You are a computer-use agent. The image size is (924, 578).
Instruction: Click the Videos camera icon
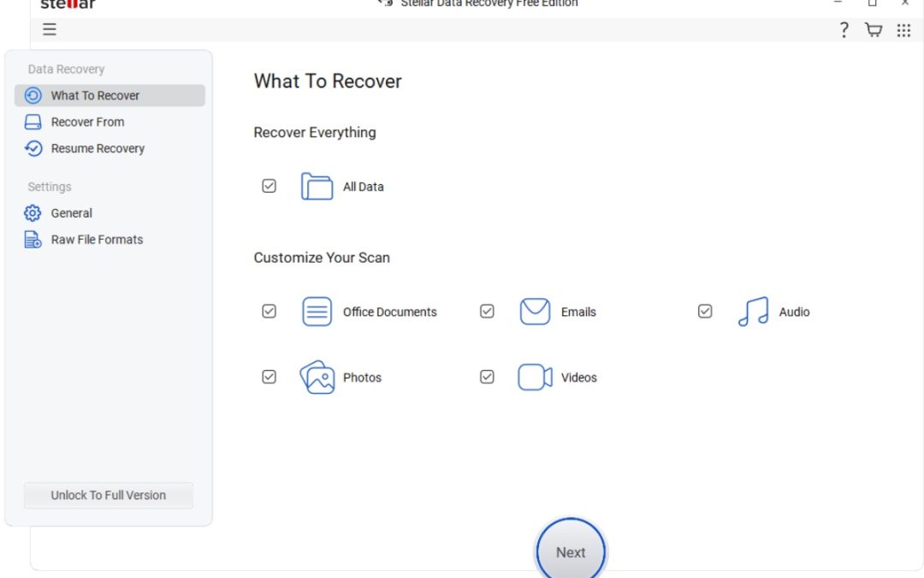pyautogui.click(x=535, y=378)
